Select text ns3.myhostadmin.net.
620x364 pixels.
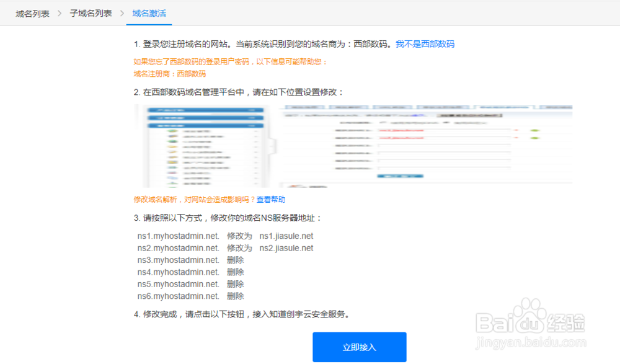[x=179, y=260]
